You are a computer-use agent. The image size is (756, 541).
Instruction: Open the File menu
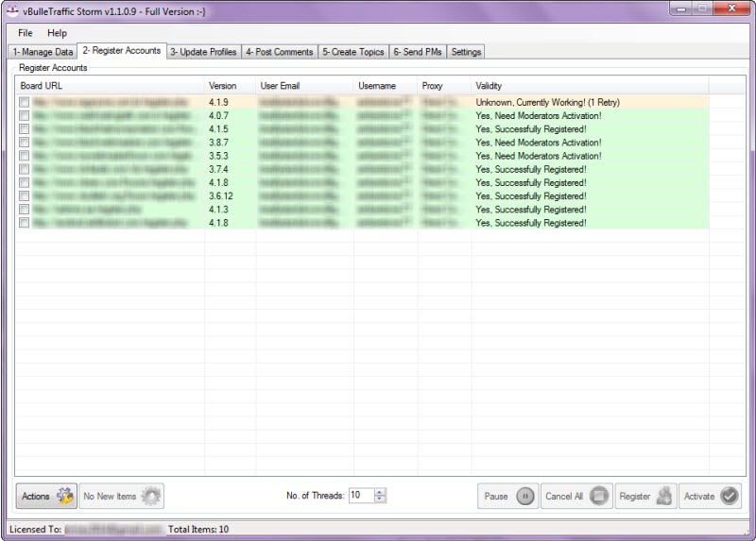click(26, 33)
